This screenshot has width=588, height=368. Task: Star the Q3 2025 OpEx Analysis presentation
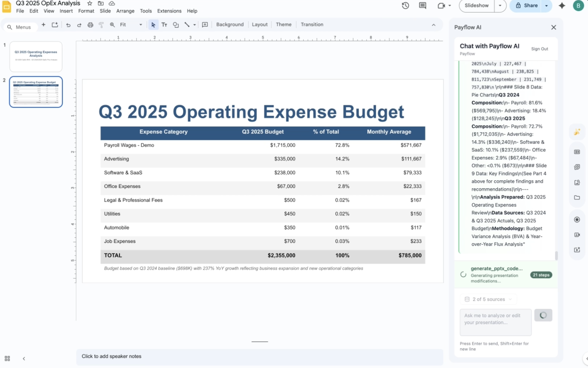coord(89,3)
